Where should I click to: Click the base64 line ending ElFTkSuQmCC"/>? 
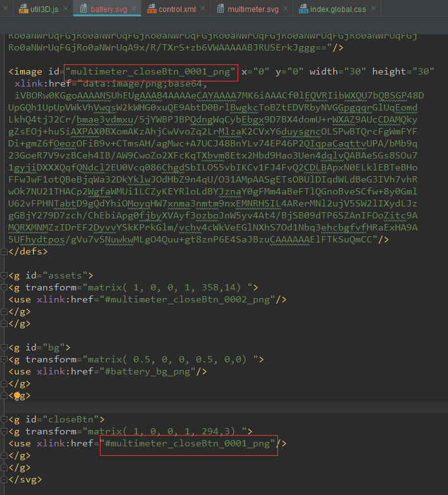pyautogui.click(x=198, y=240)
